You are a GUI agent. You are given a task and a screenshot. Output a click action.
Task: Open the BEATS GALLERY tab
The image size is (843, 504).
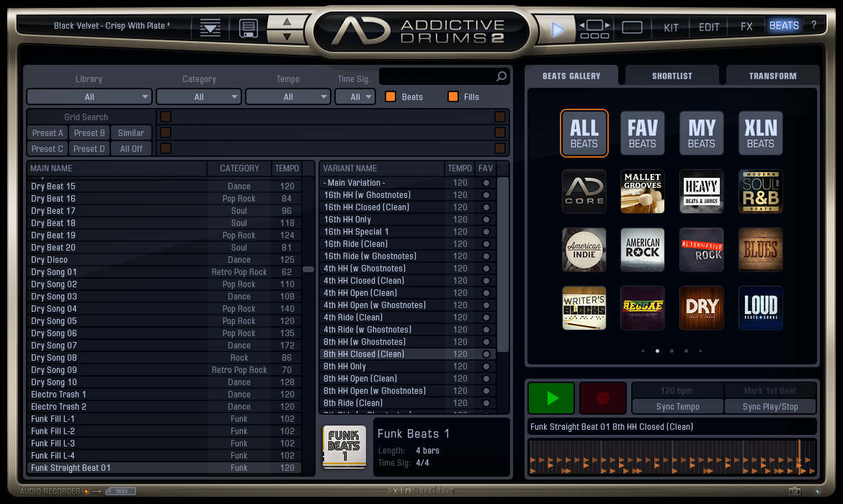(571, 76)
